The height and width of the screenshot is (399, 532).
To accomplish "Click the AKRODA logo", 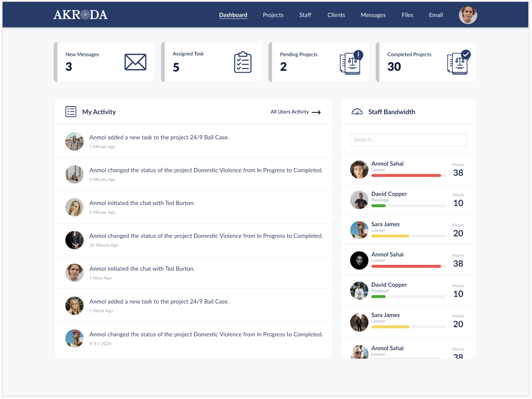I will click(80, 15).
